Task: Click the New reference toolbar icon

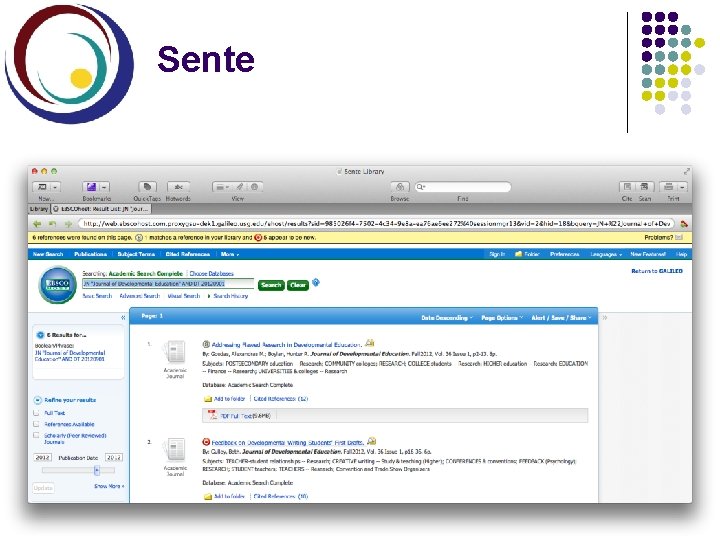Action: (42, 187)
